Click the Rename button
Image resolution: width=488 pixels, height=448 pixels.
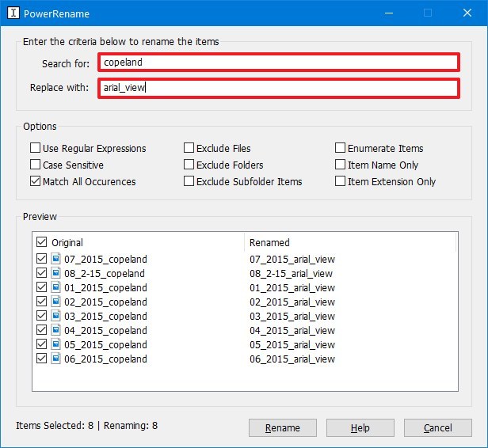tap(283, 427)
